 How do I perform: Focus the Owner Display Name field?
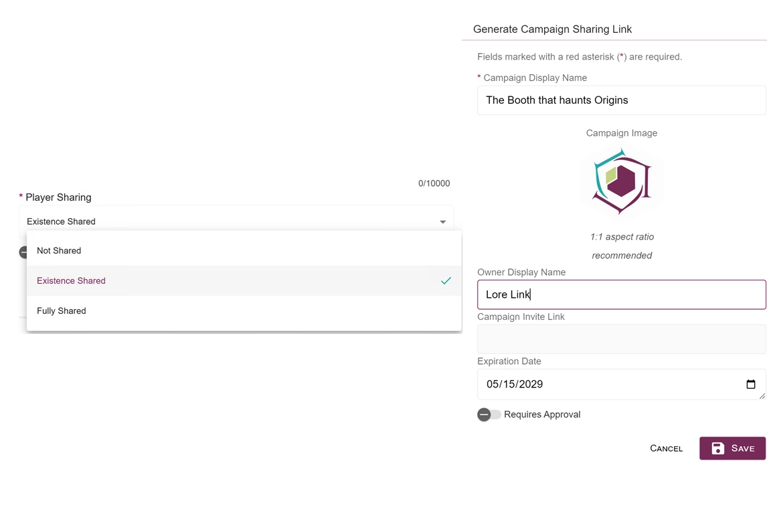(621, 294)
